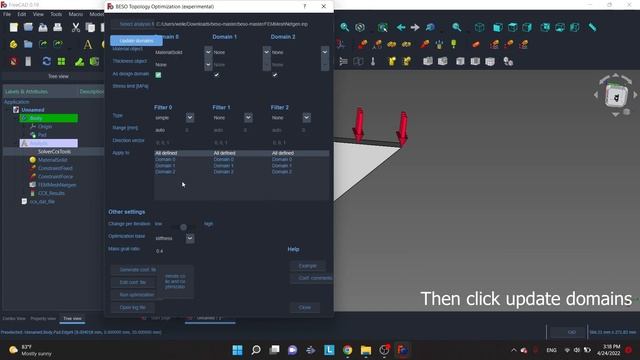
Task: Open the View menu
Action: pos(38,14)
